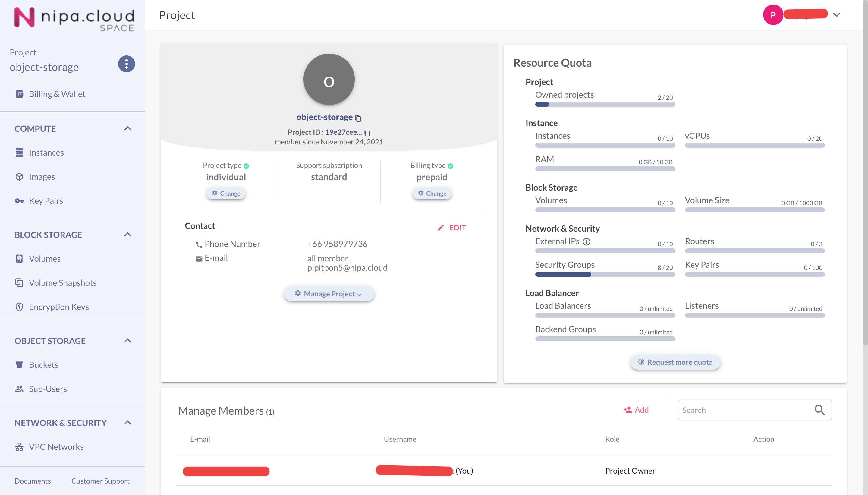Collapse the COMPUTE section
The width and height of the screenshot is (868, 495).
click(x=128, y=128)
